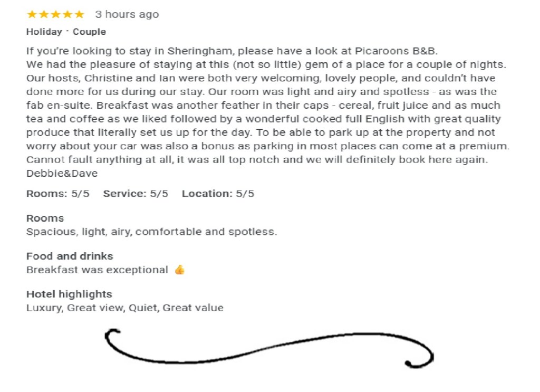Screen dimensions: 540x392
Task: Click the "Location: 5/5" rating score
Action: (x=218, y=194)
